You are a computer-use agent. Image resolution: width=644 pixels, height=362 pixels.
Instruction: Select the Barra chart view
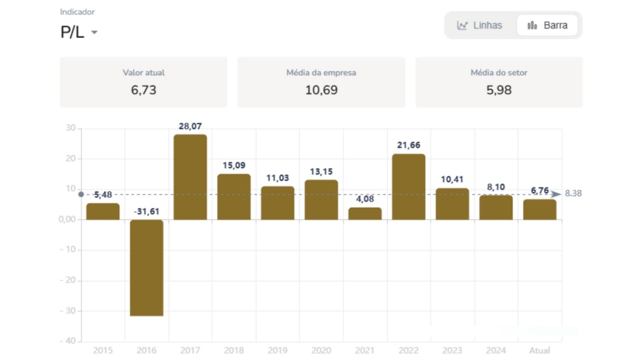547,25
